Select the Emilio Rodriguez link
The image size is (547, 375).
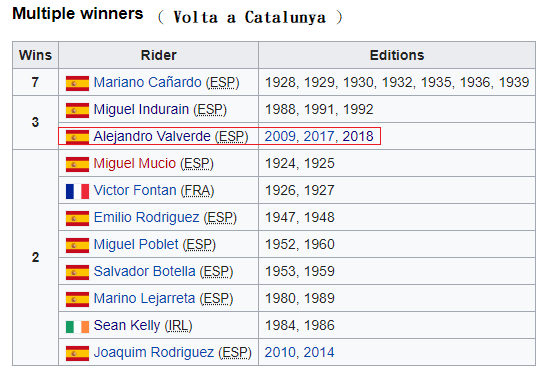click(147, 217)
